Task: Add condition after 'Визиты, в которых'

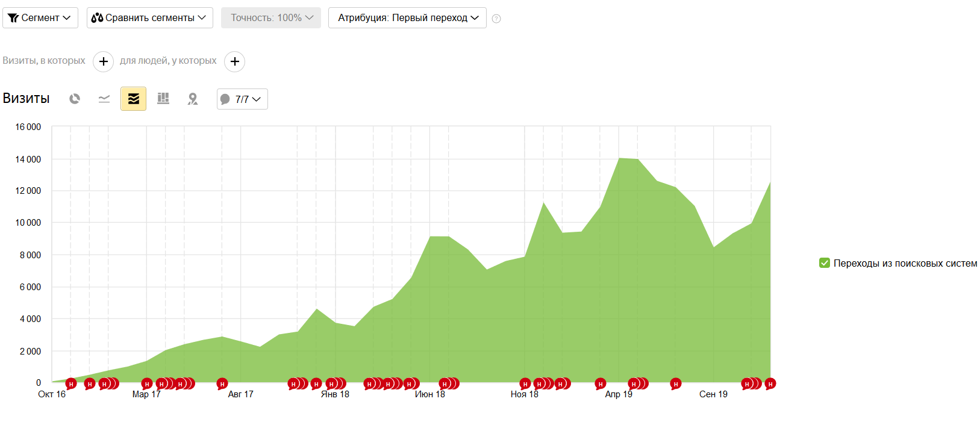Action: (103, 61)
